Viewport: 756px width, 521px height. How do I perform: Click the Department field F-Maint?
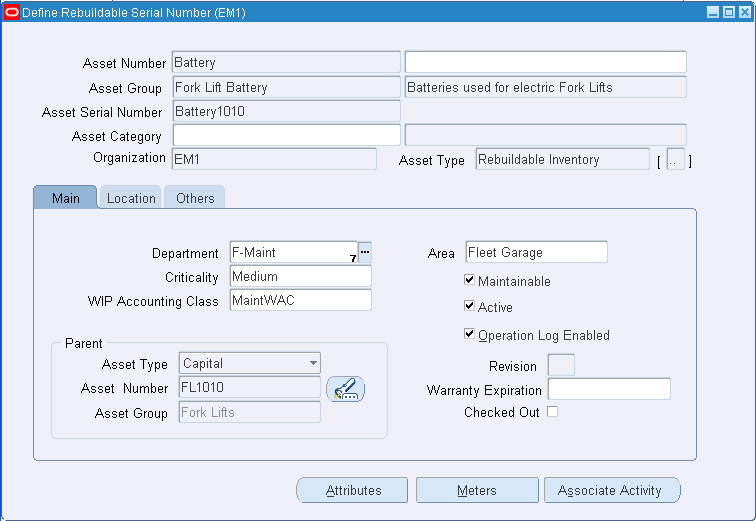pyautogui.click(x=294, y=252)
